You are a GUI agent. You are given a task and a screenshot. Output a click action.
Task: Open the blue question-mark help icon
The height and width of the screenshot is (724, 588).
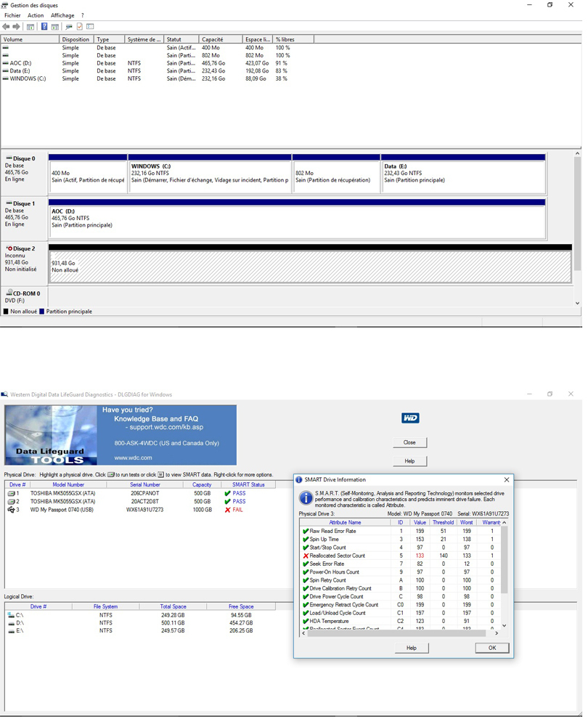pyautogui.click(x=44, y=27)
